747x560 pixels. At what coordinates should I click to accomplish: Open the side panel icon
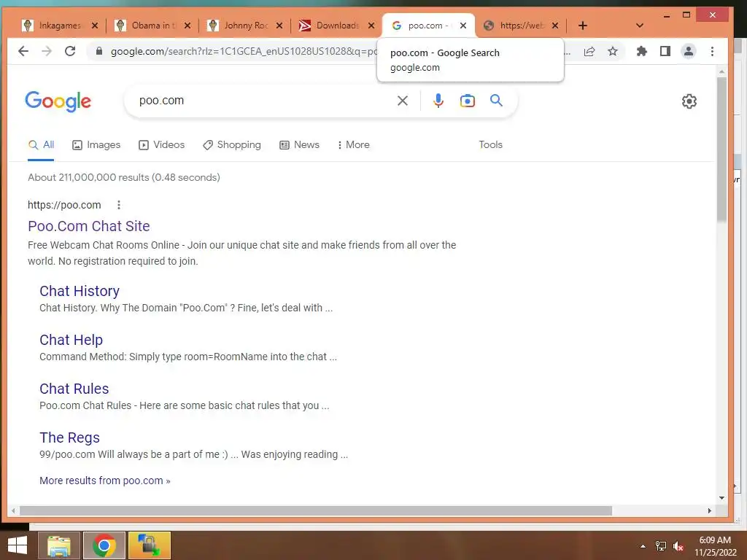[665, 52]
